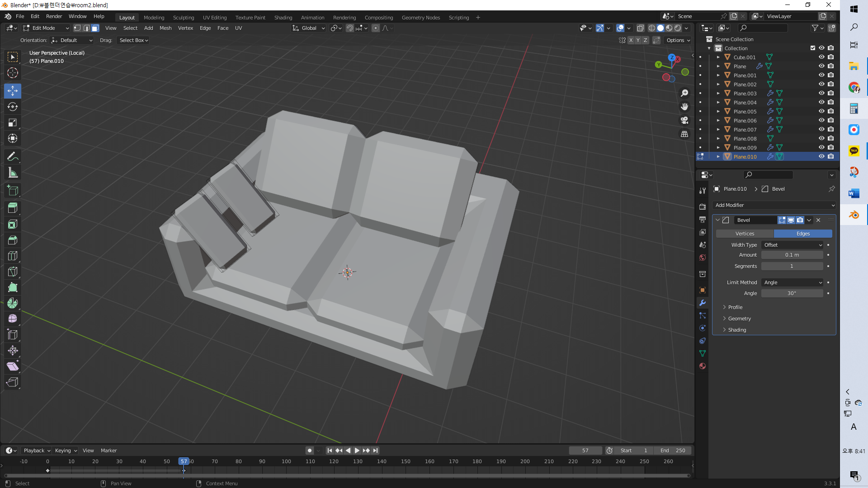
Task: Select the Transform tool
Action: point(13,138)
